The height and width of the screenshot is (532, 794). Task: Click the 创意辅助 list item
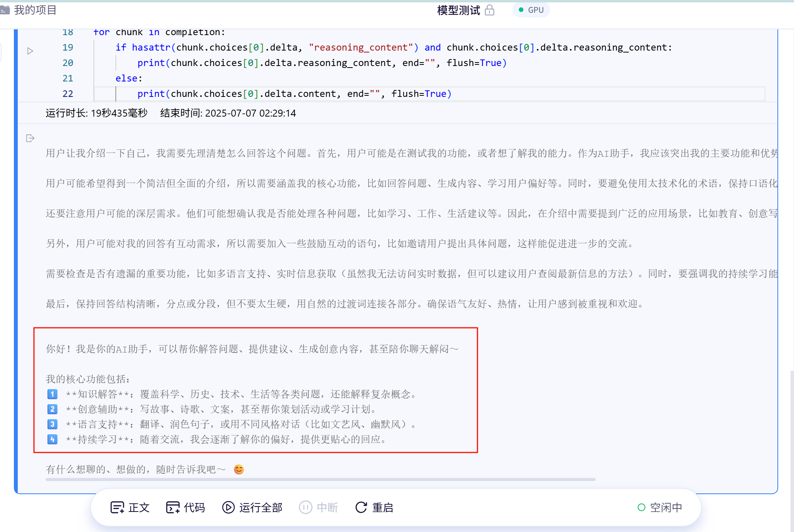point(212,409)
